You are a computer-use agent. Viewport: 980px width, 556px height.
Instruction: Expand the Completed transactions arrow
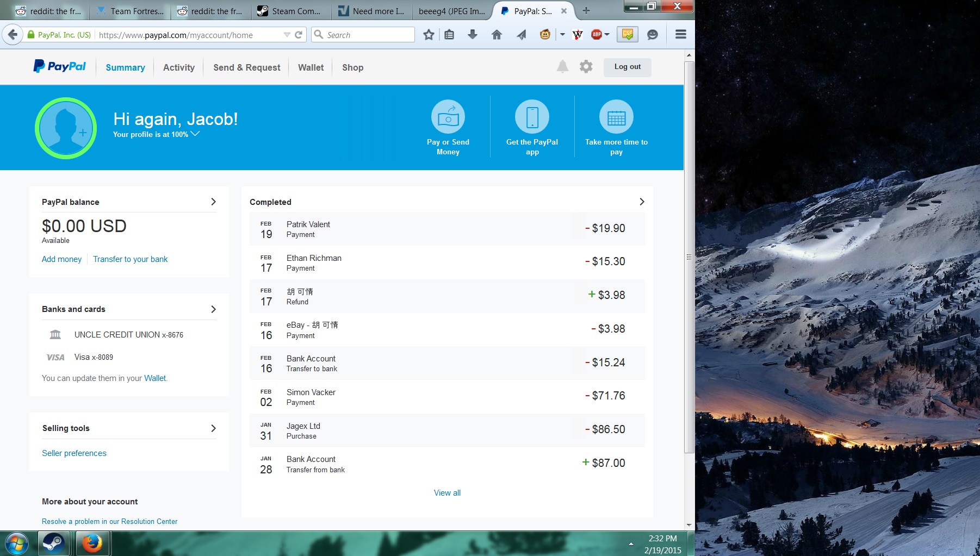pyautogui.click(x=642, y=202)
